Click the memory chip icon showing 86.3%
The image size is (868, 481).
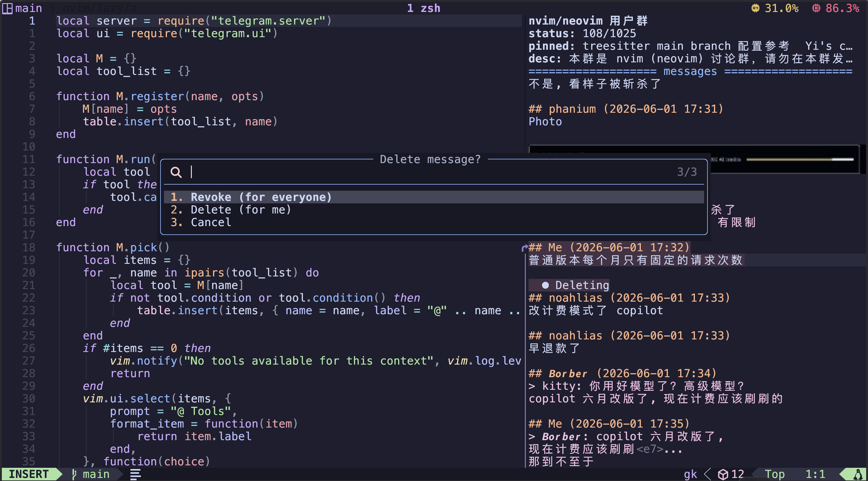click(816, 8)
